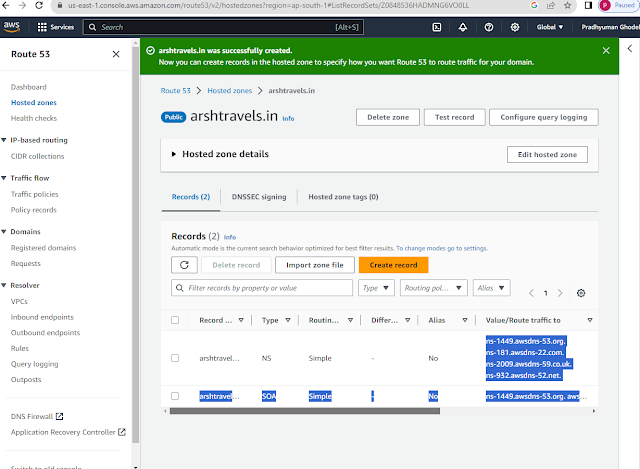Screen dimensions: 640x469
Task: Sort by Type column arrow
Action: pos(288,320)
